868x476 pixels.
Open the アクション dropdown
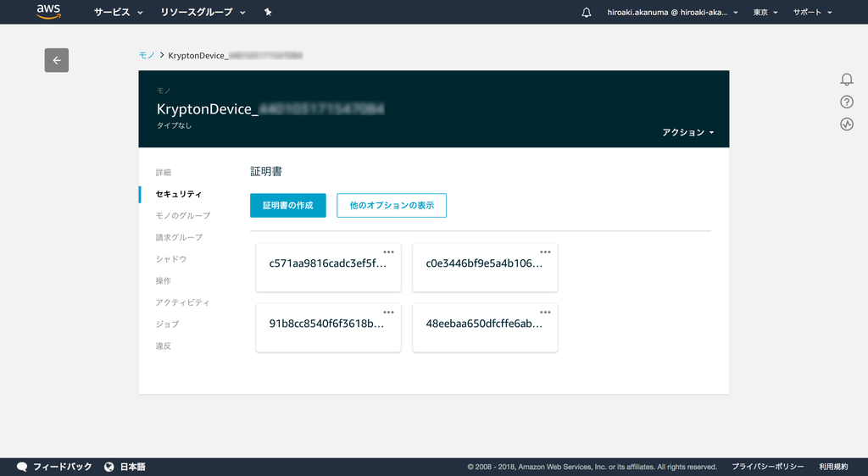pyautogui.click(x=688, y=132)
